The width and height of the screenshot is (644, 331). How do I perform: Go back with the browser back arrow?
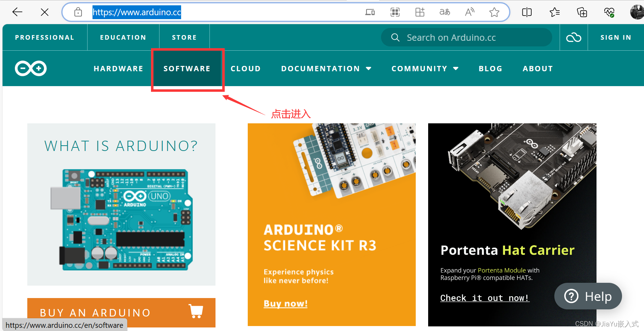point(17,12)
